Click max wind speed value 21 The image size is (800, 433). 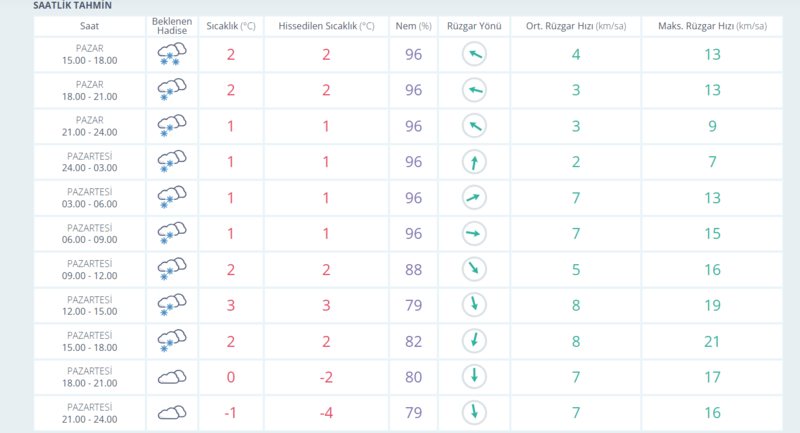coord(712,341)
